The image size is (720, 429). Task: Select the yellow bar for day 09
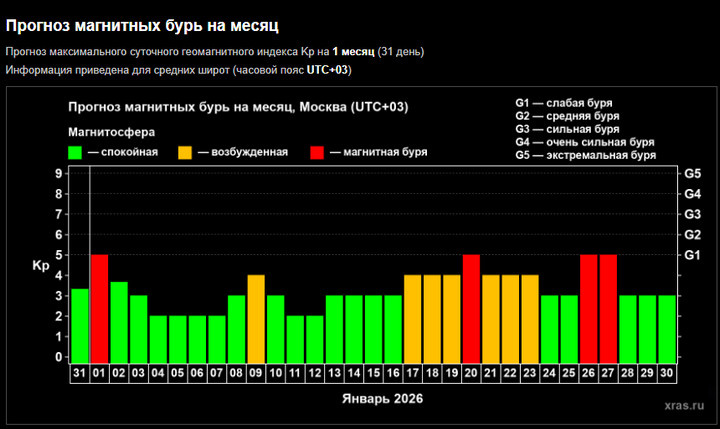(x=256, y=319)
